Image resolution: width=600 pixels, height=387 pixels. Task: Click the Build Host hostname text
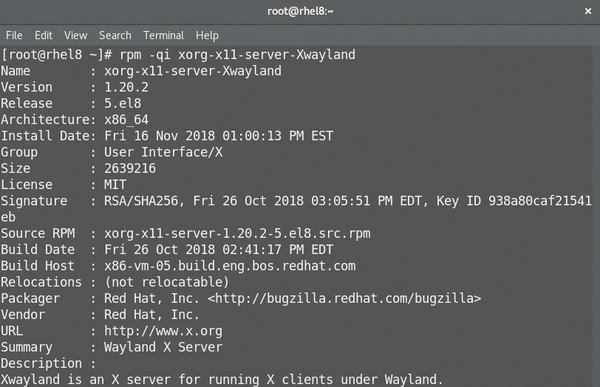(x=230, y=266)
